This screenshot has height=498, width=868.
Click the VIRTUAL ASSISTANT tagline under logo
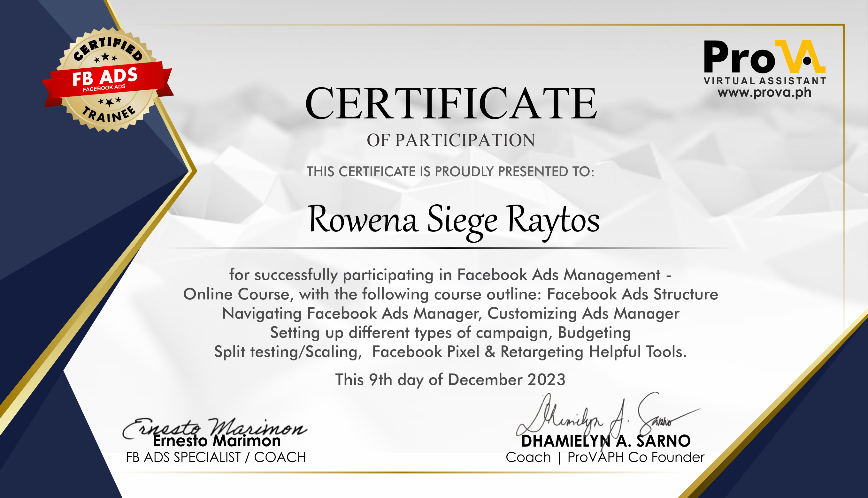pos(764,81)
